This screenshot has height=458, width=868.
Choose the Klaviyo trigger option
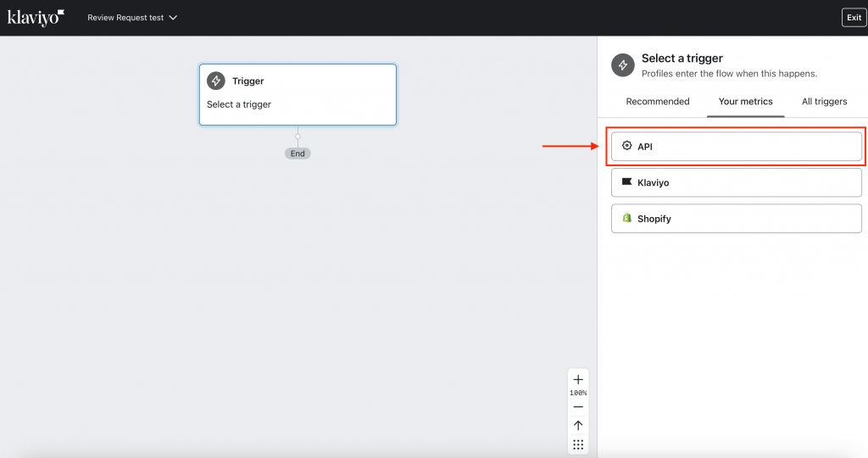[x=737, y=182]
